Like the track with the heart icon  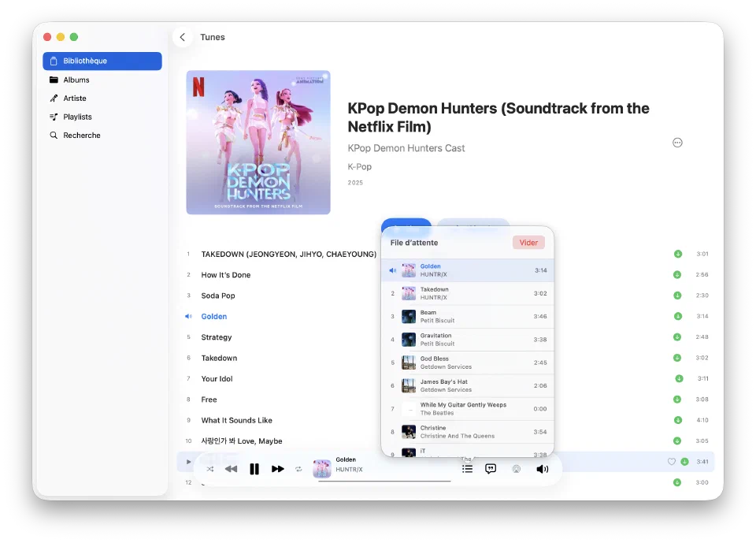tap(671, 461)
